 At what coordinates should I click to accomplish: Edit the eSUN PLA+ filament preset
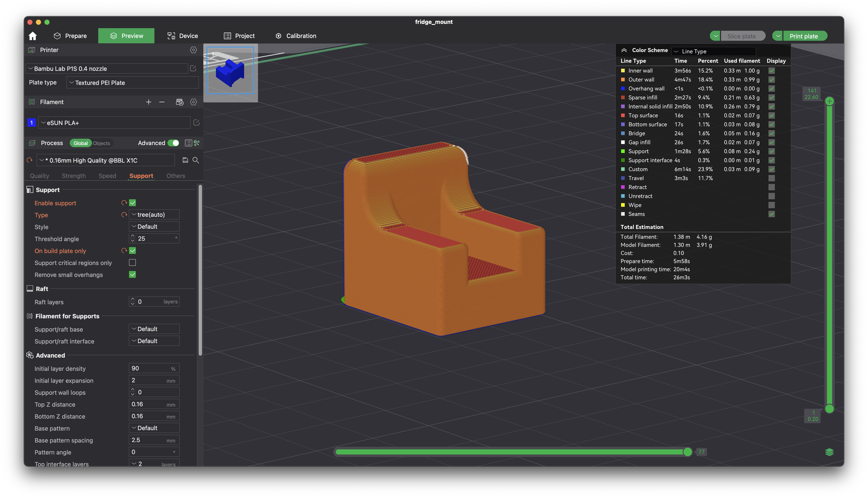[x=196, y=122]
